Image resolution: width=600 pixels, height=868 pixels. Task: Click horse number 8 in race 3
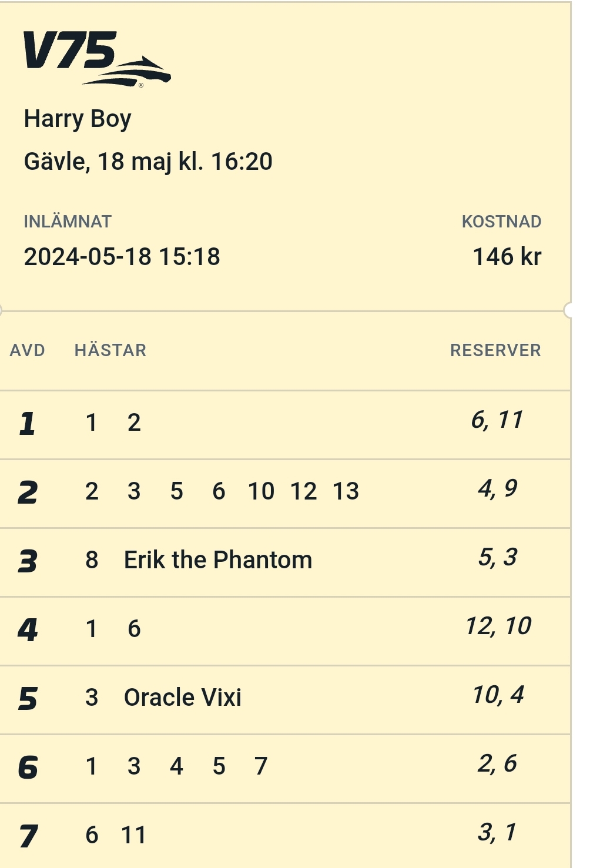click(x=92, y=560)
